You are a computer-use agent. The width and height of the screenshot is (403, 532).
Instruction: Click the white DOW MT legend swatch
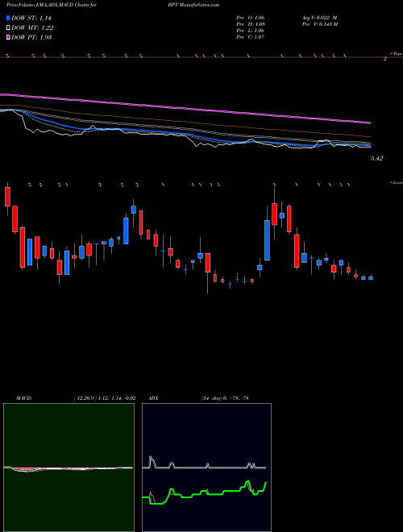click(x=8, y=28)
